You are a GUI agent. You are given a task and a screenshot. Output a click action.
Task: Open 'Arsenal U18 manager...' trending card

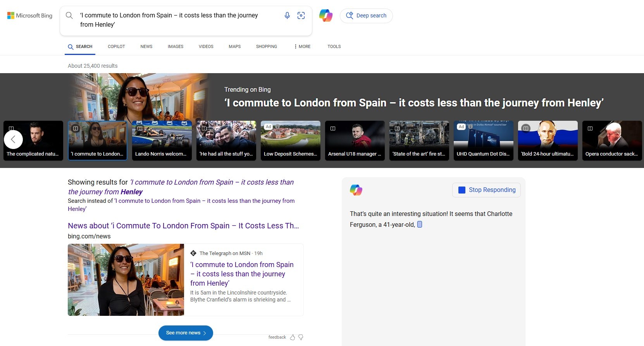[355, 140]
